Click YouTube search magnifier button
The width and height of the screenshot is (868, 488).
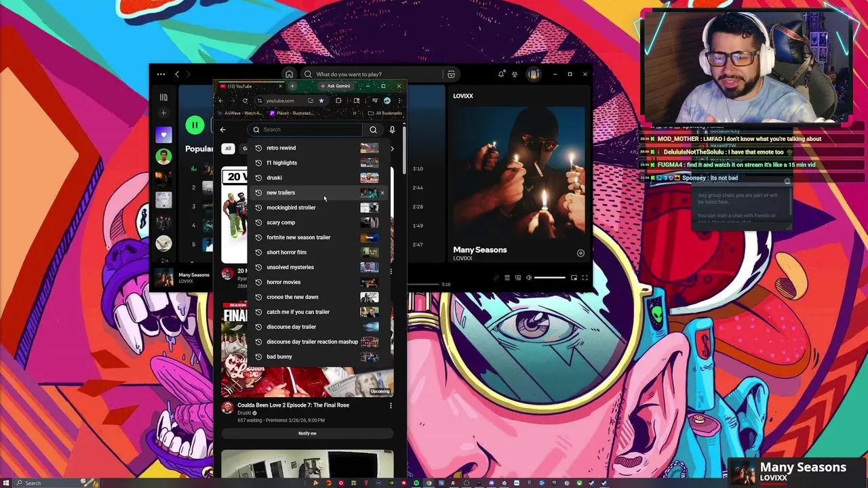373,129
